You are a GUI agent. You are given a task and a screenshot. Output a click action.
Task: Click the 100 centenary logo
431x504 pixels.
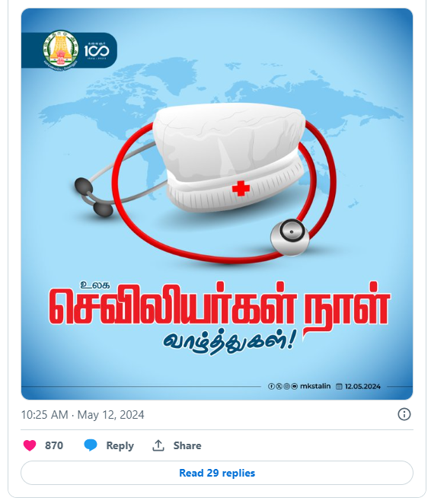tap(97, 50)
